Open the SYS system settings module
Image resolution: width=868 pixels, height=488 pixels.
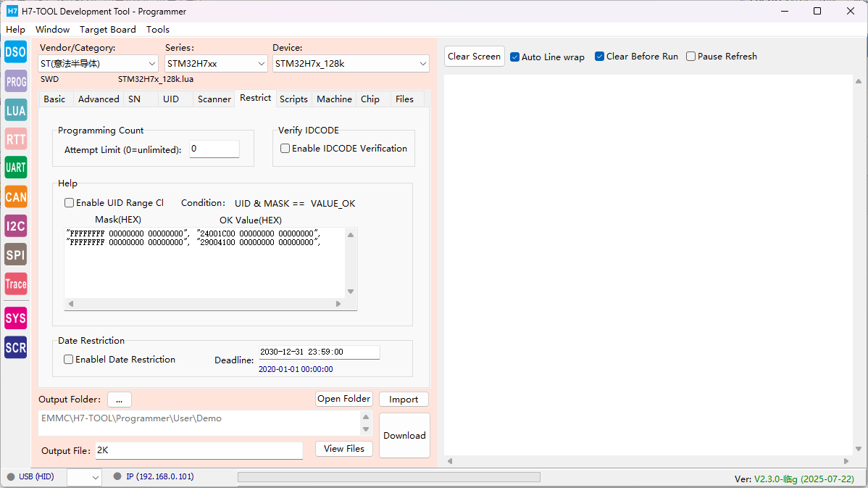point(15,318)
